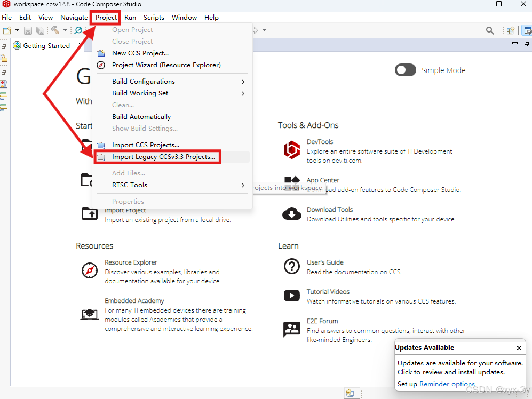Open the E2E Forum link
This screenshot has height=399, width=532.
[322, 321]
